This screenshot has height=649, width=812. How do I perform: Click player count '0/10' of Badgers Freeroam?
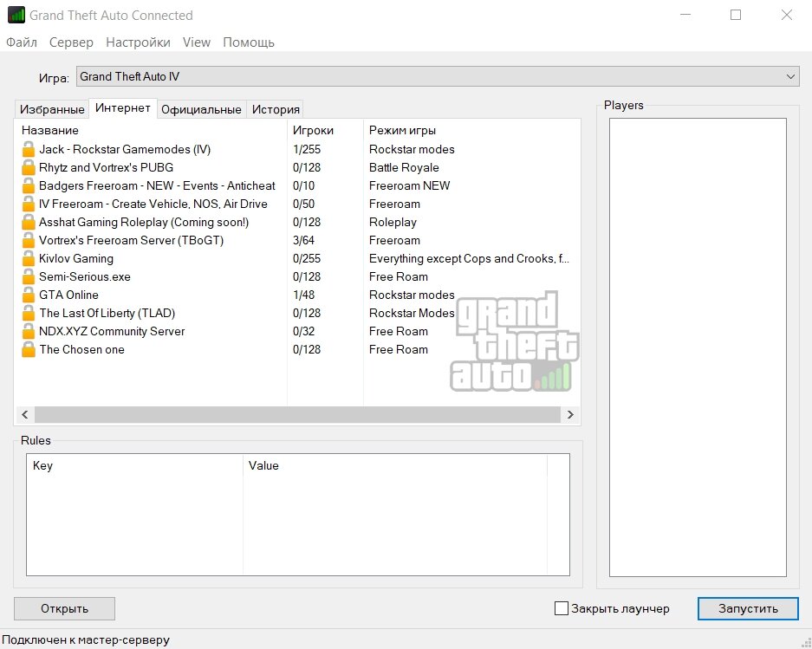[x=303, y=186]
